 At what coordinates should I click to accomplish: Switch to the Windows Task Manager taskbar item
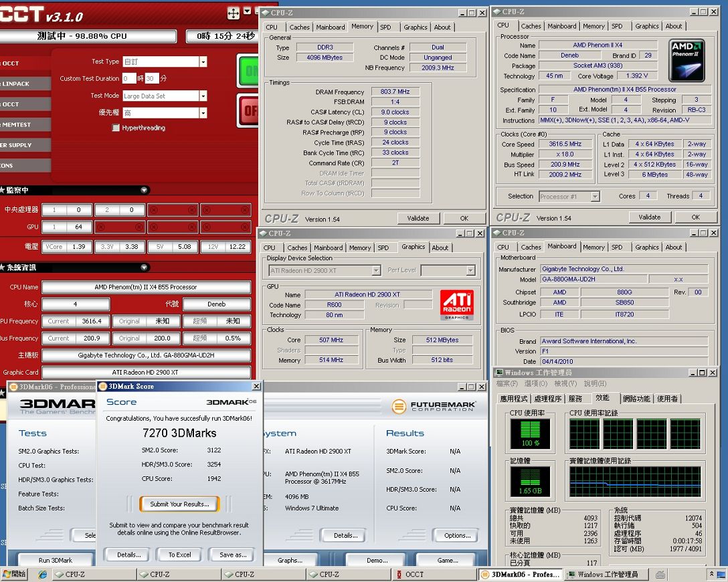pyautogui.click(x=607, y=575)
